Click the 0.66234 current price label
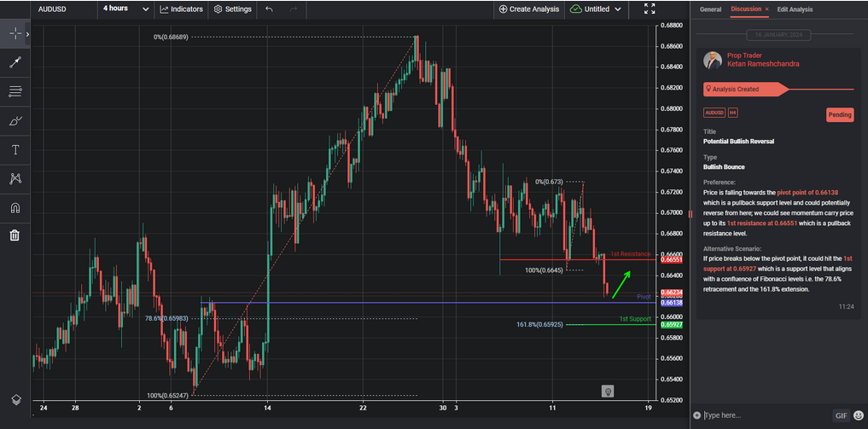 pyautogui.click(x=670, y=293)
